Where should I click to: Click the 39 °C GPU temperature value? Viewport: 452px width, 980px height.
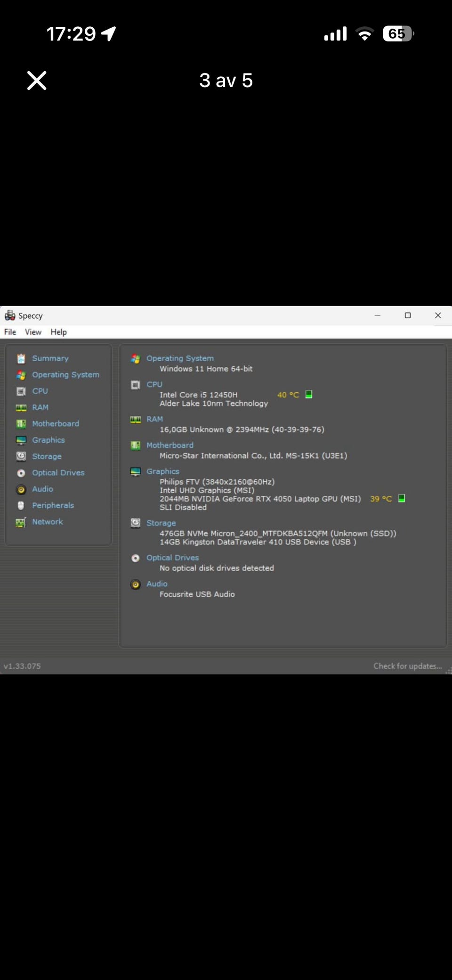[381, 499]
